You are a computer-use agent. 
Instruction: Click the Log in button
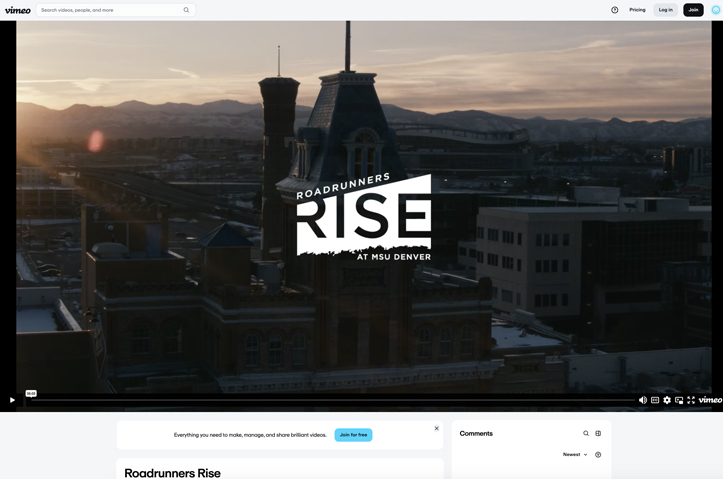coord(665,10)
